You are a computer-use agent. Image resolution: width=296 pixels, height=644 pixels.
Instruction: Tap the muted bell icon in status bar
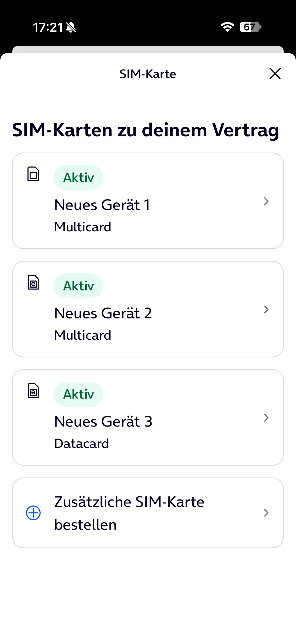pos(71,27)
